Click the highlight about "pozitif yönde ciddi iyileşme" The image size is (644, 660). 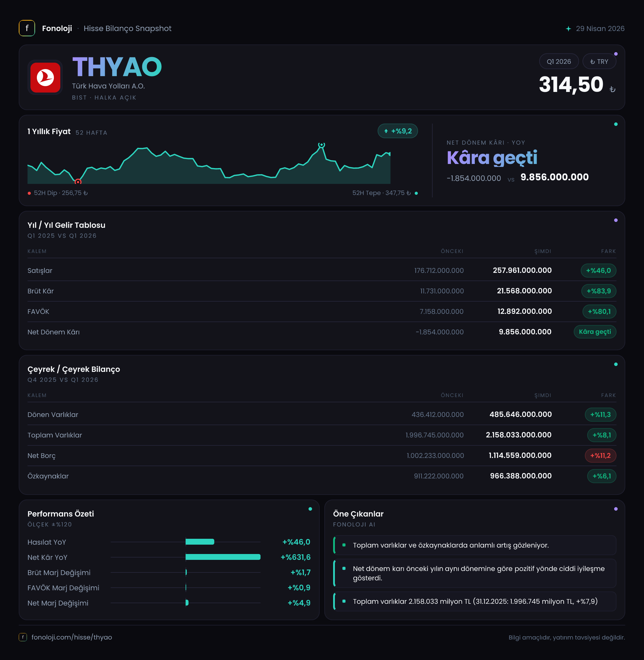click(475, 573)
